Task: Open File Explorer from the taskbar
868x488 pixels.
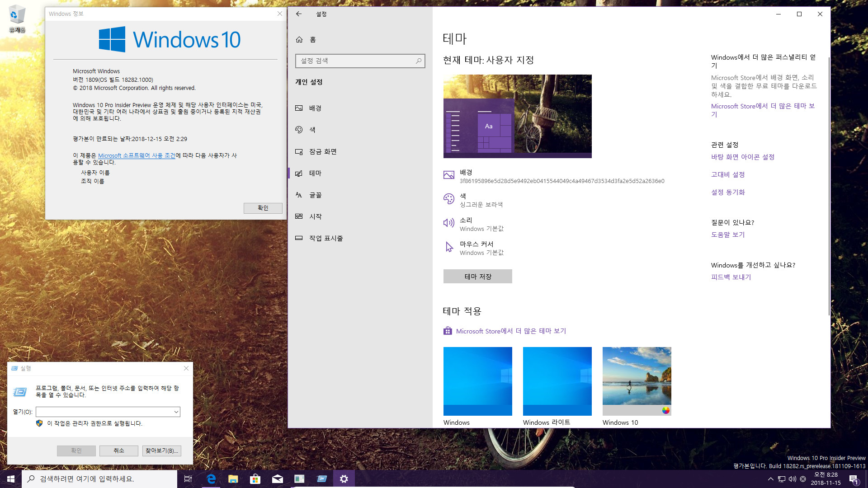Action: pyautogui.click(x=233, y=479)
